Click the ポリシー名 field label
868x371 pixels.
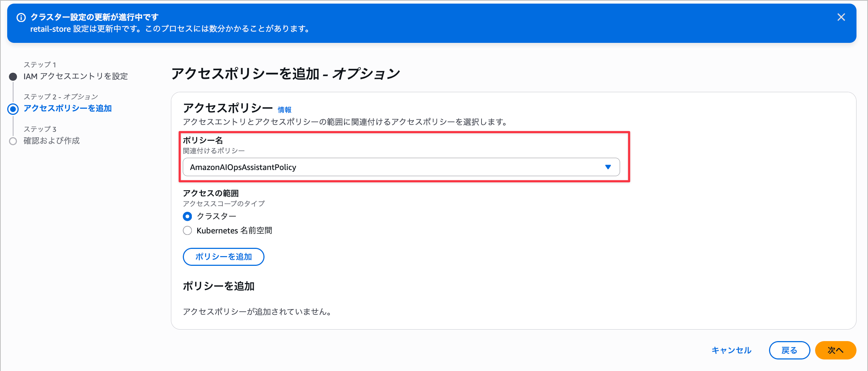(203, 140)
